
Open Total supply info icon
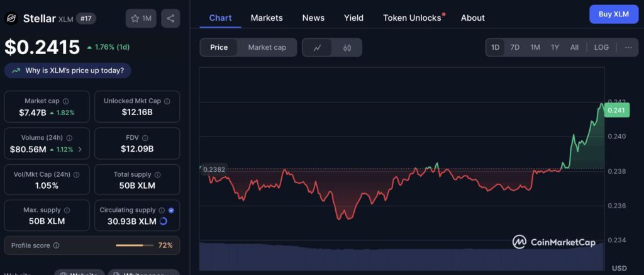158,175
